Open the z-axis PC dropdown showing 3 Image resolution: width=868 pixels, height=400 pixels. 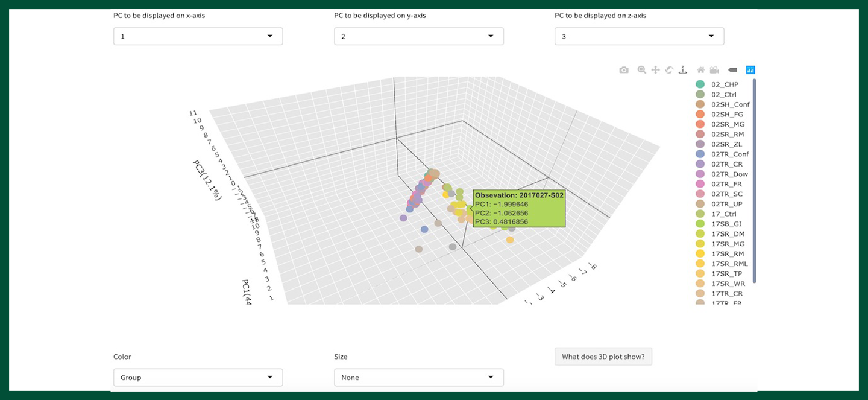[x=639, y=36]
